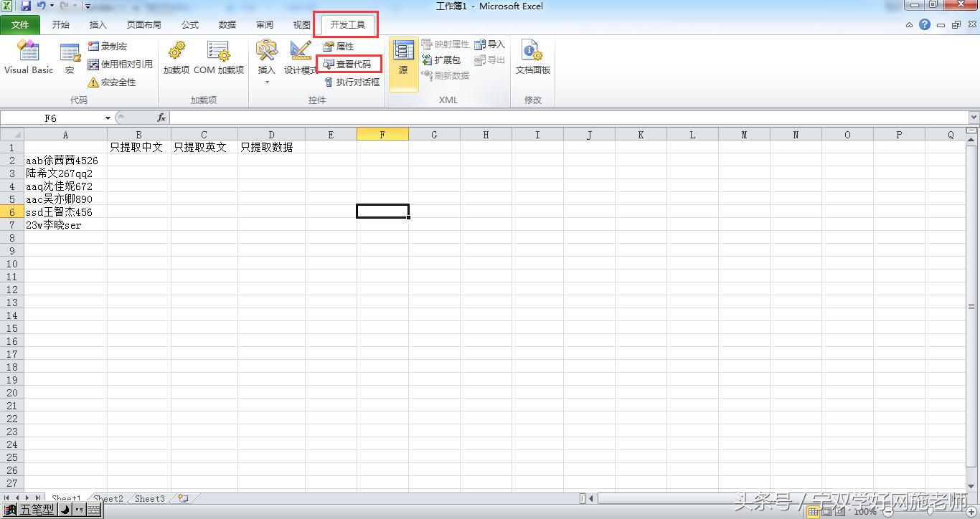Open the 文件 file menu
Viewport: 980px width, 519px height.
[x=21, y=25]
